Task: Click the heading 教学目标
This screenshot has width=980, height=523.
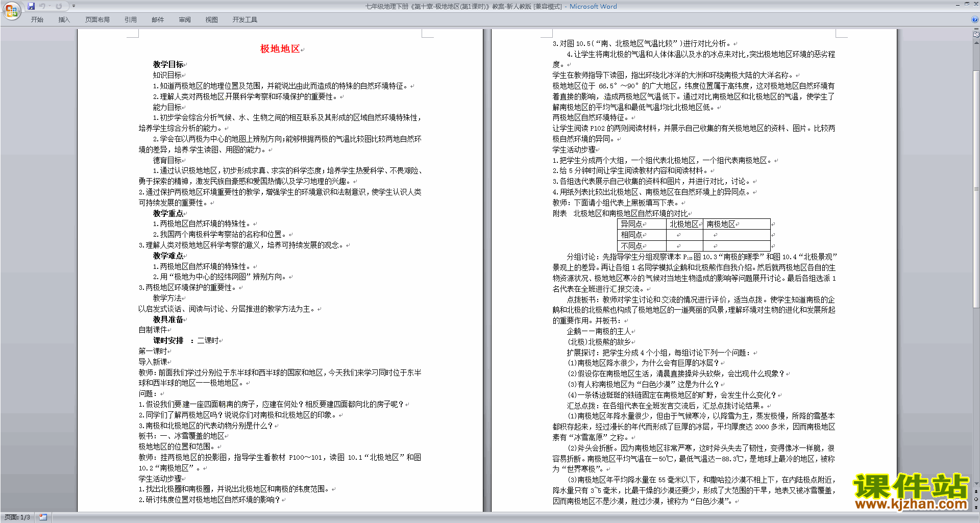Action: (168, 65)
